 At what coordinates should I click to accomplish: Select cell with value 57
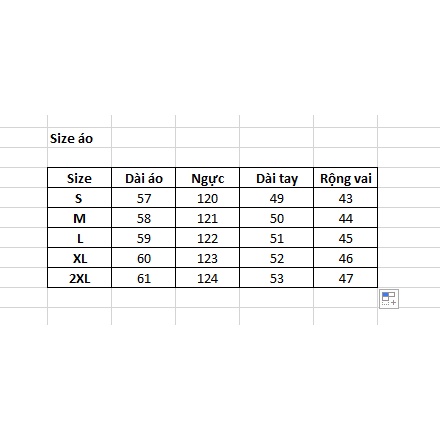click(x=143, y=198)
